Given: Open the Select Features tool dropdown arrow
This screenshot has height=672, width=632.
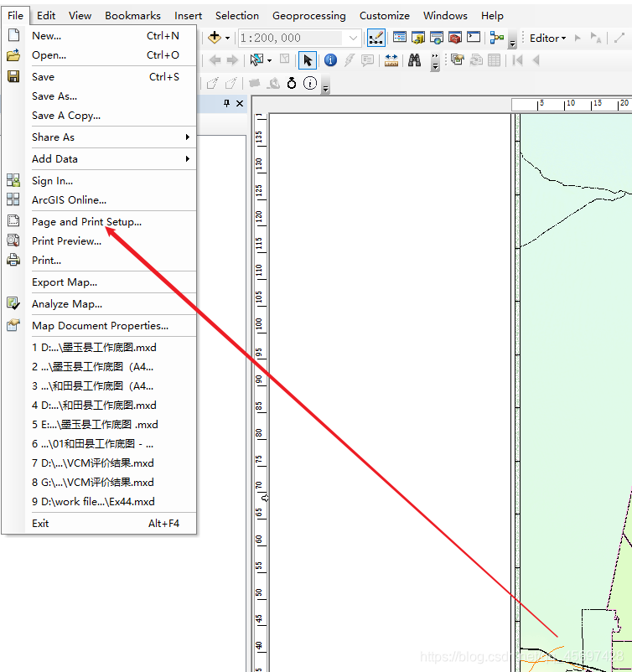Looking at the screenshot, I should tap(269, 60).
